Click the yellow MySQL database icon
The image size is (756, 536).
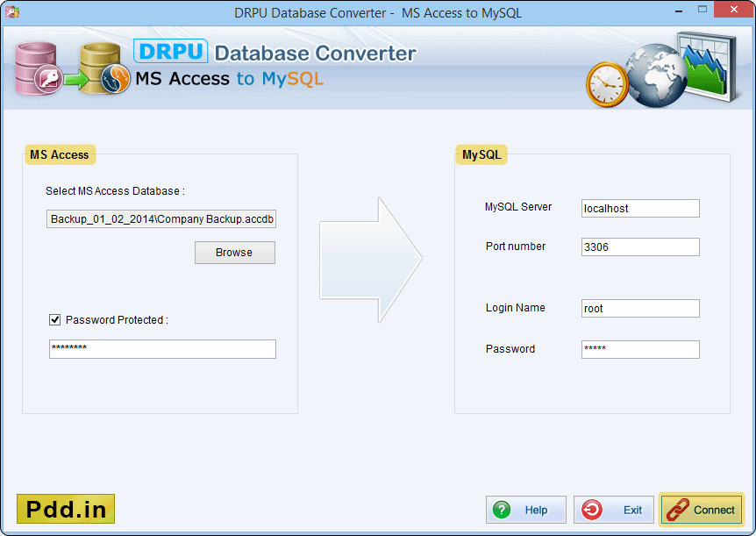point(104,68)
